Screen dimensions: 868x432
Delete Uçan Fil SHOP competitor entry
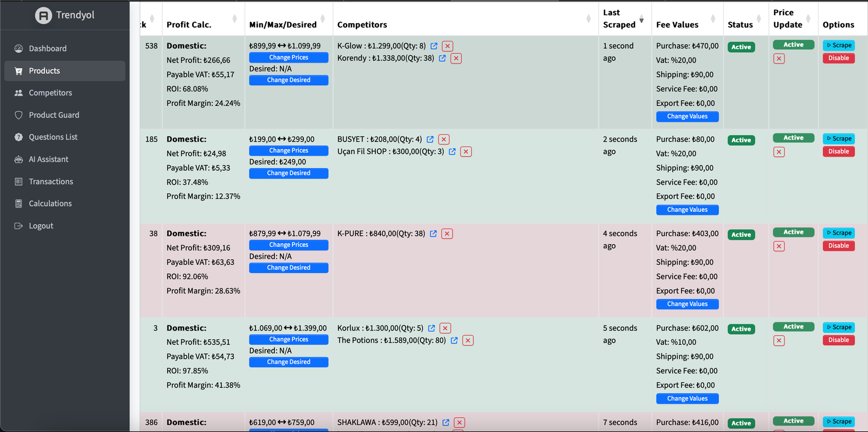tap(466, 152)
